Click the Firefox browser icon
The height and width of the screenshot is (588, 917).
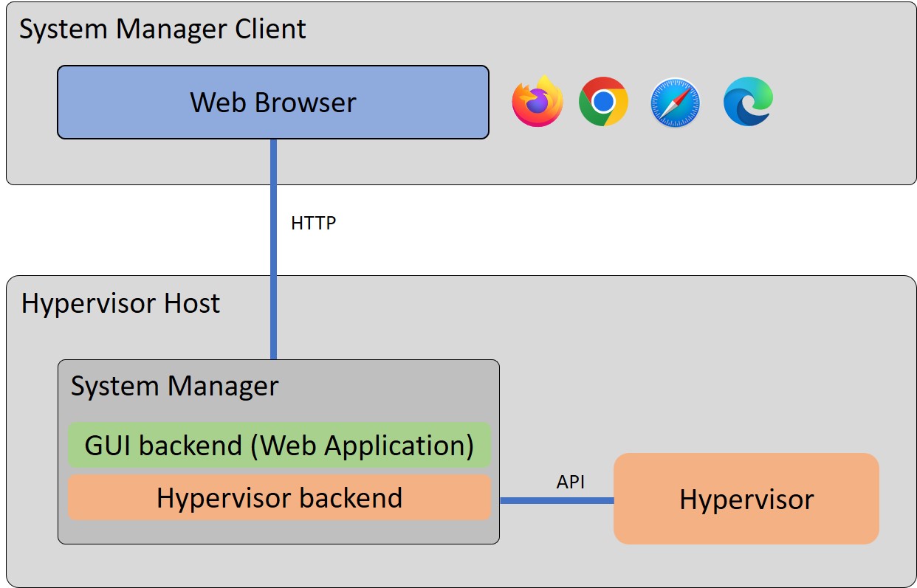(538, 101)
